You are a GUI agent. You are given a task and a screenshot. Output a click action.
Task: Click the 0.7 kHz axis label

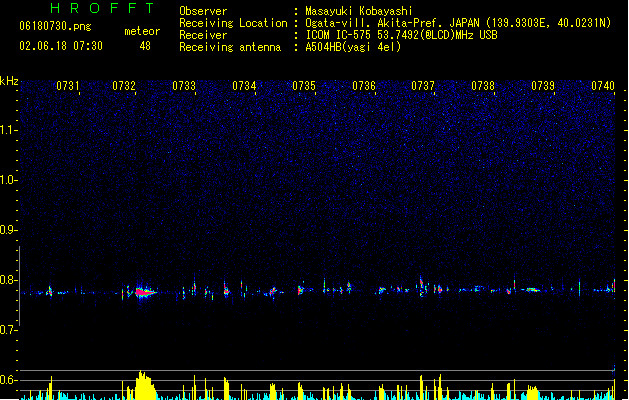click(8, 330)
